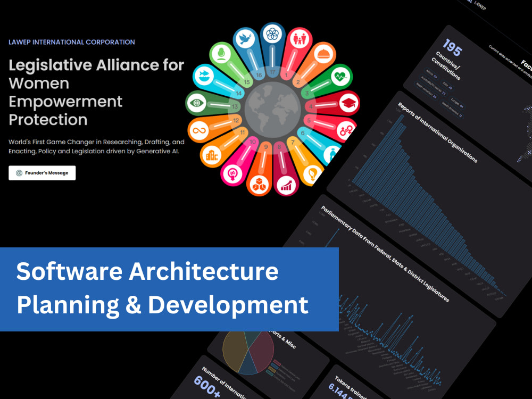Click the World's First Game Changer tagline
The height and width of the screenshot is (399, 532).
96,147
